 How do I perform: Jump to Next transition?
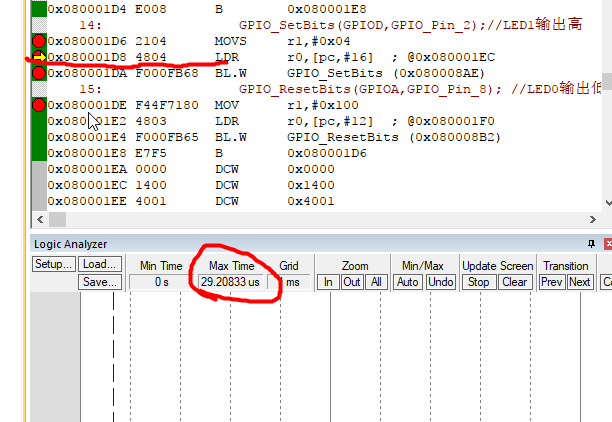[x=580, y=282]
